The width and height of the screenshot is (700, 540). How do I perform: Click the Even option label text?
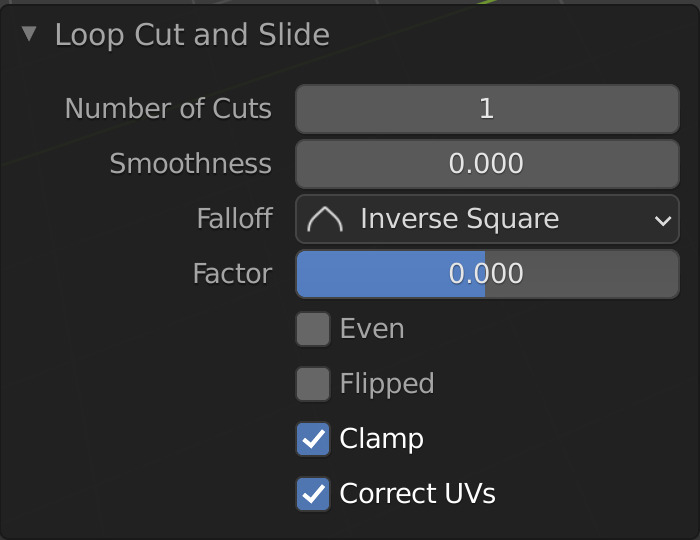tap(372, 329)
